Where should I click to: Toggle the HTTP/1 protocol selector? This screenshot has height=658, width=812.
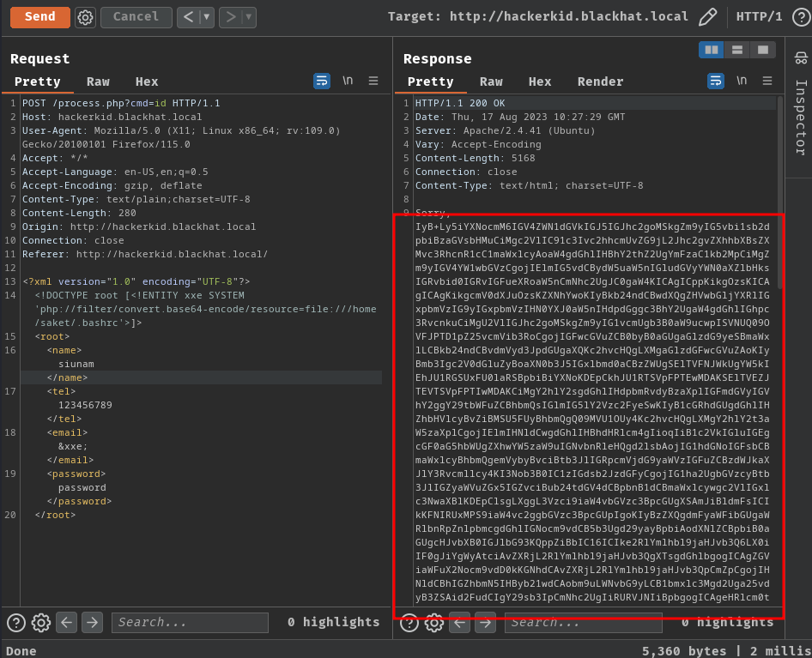pos(759,16)
